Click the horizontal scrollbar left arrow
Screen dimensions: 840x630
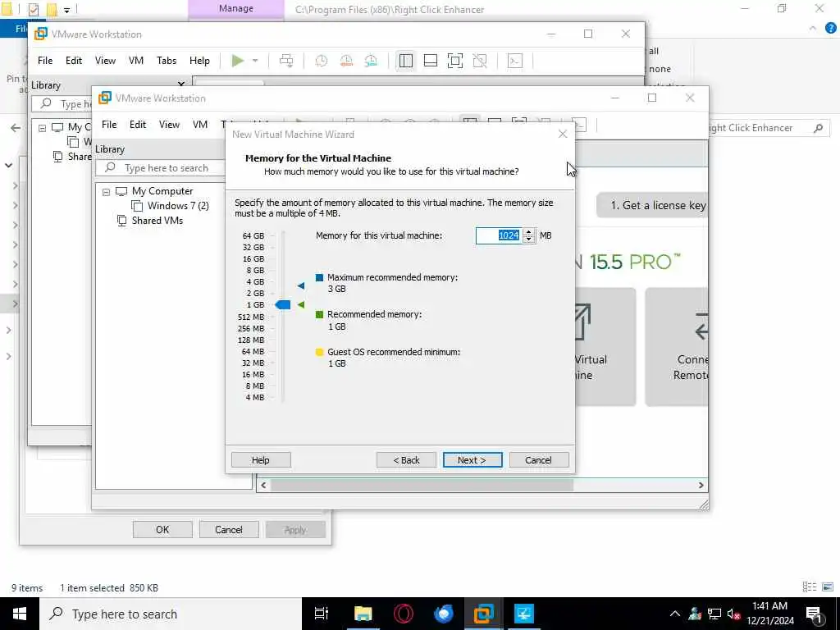point(263,486)
